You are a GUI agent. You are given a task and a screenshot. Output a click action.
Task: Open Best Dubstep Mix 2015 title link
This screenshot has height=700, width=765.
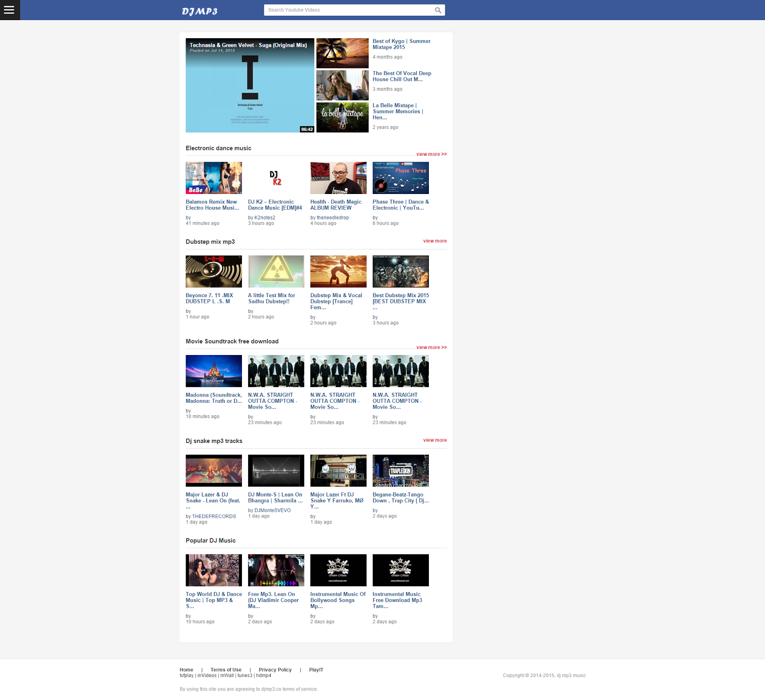click(401, 301)
